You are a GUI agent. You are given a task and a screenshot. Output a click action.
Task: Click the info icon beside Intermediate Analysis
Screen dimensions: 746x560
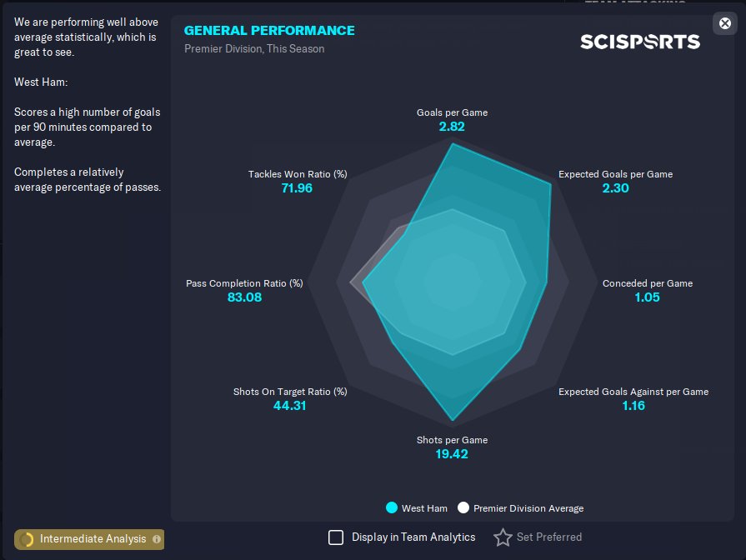click(x=157, y=539)
